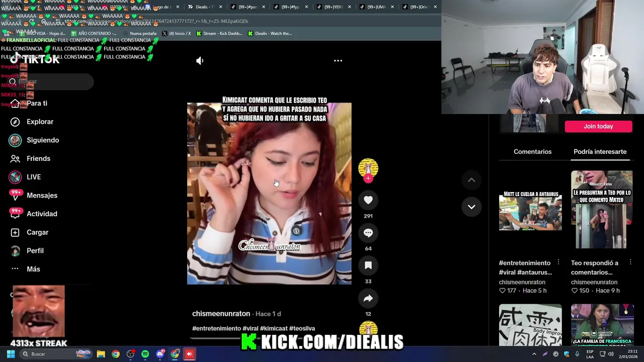Open the Body Improv recommended video thumbnail

coord(530,325)
